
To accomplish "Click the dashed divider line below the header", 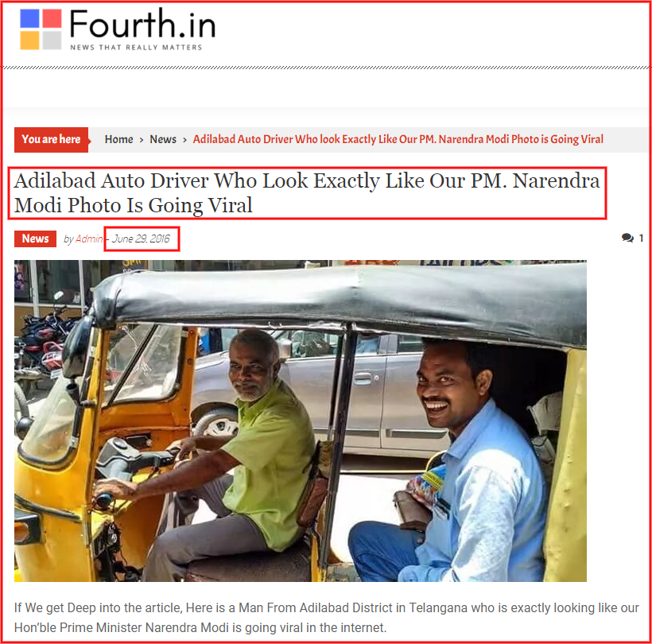I will pos(326,68).
